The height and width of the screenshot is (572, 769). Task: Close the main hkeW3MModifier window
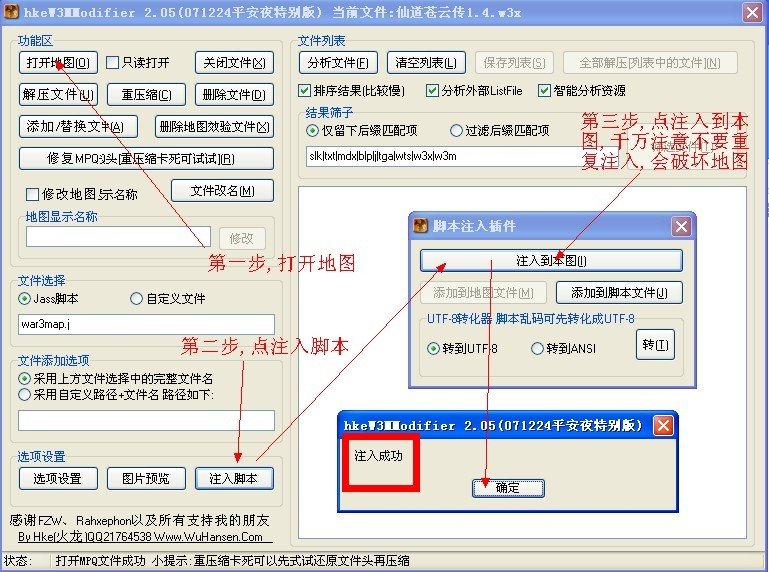click(x=753, y=12)
